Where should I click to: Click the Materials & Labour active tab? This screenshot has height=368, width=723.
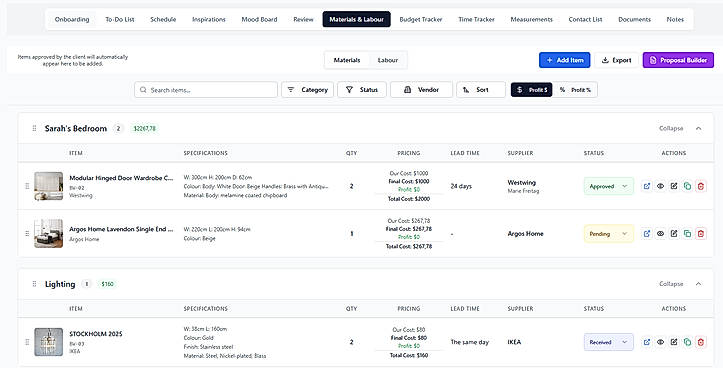(x=356, y=19)
